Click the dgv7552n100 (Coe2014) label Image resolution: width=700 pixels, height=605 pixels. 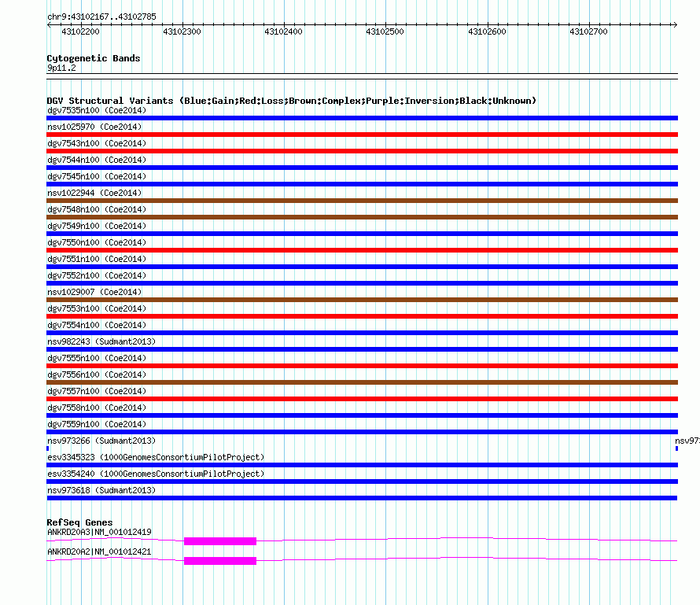(x=97, y=275)
